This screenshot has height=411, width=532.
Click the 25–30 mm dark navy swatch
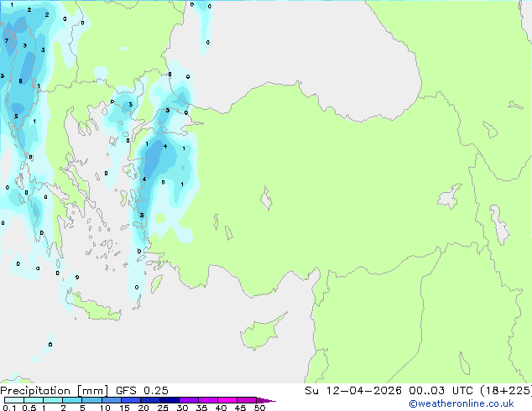169,400
